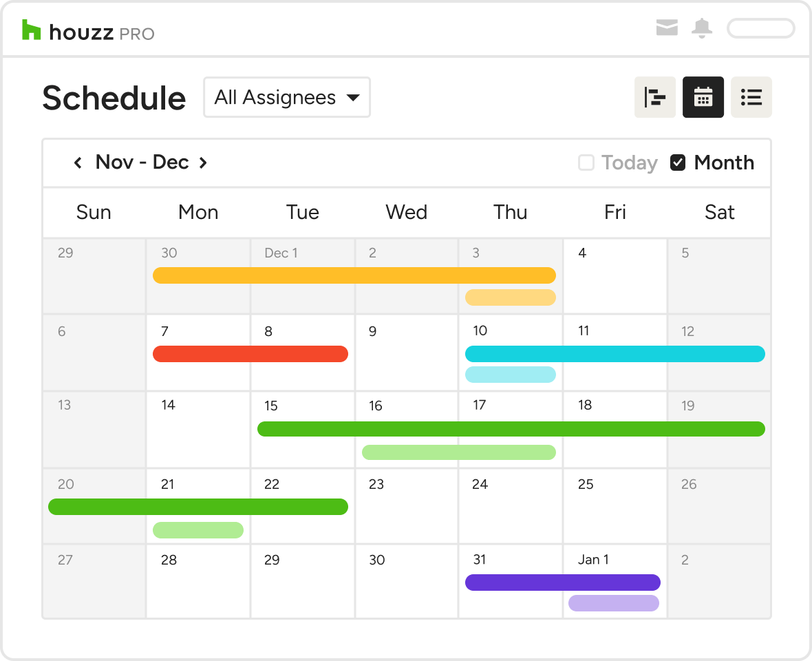Click the All Assignees dropdown arrow
This screenshot has width=812, height=661.
pos(353,98)
